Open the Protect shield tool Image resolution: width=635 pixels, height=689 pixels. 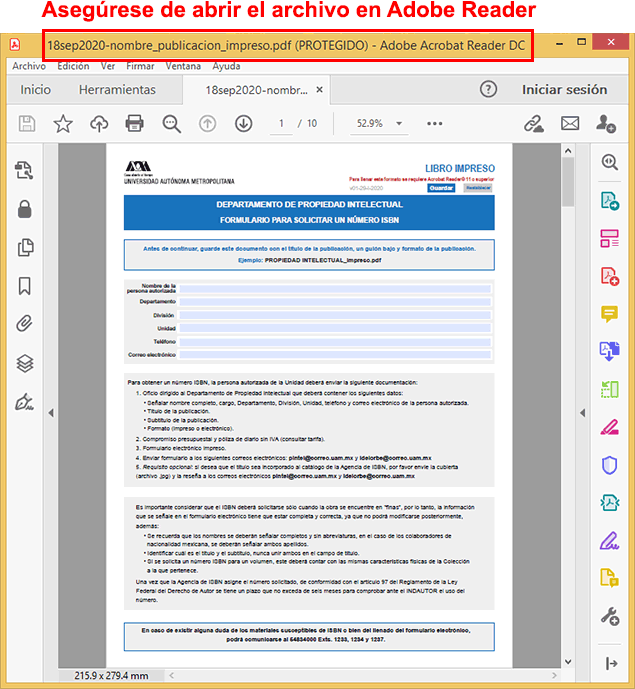point(610,465)
